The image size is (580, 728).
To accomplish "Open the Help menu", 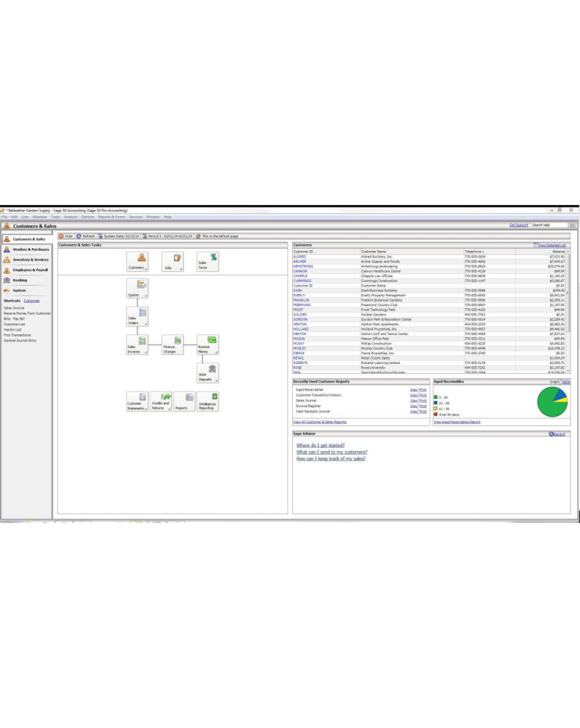I will coord(167,217).
